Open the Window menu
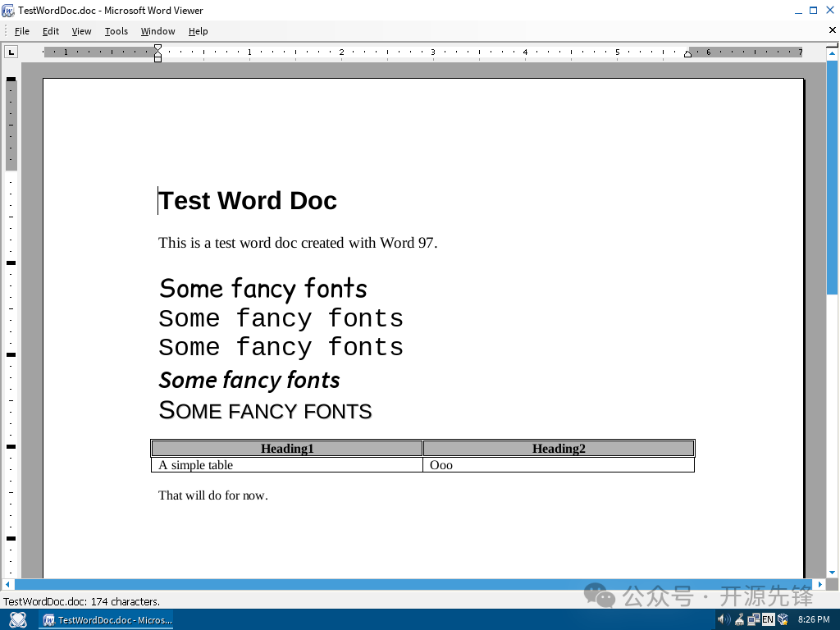840x630 pixels. (x=157, y=31)
